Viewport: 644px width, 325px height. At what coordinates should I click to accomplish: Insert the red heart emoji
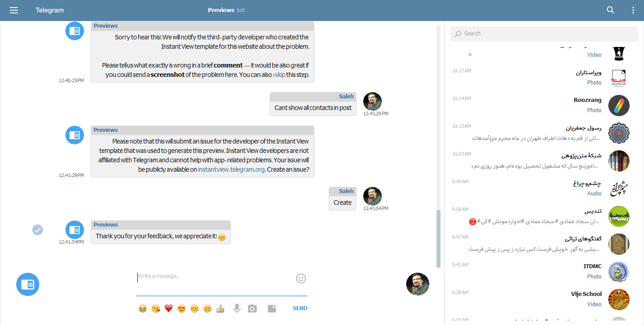(x=169, y=308)
